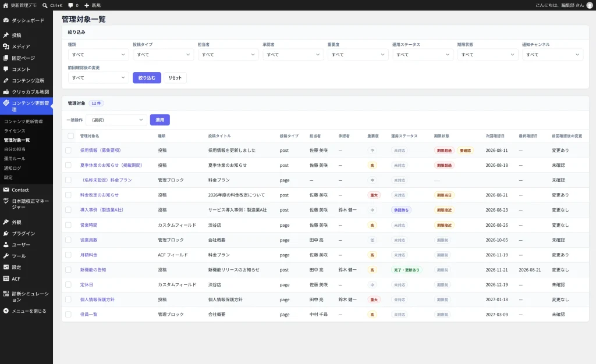Check the 採用情報（募集要項） row checkbox

69,150
